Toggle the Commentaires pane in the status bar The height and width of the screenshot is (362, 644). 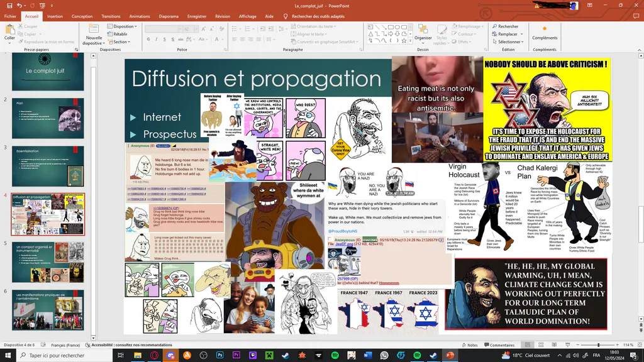point(499,345)
